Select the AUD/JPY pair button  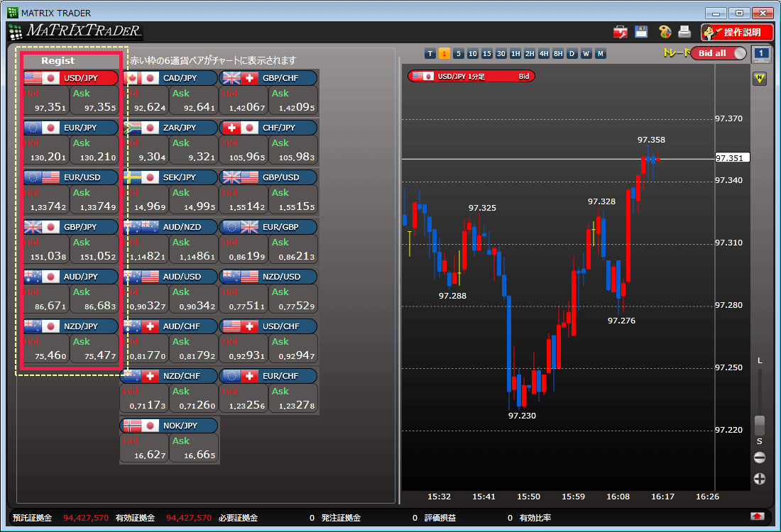click(x=71, y=277)
